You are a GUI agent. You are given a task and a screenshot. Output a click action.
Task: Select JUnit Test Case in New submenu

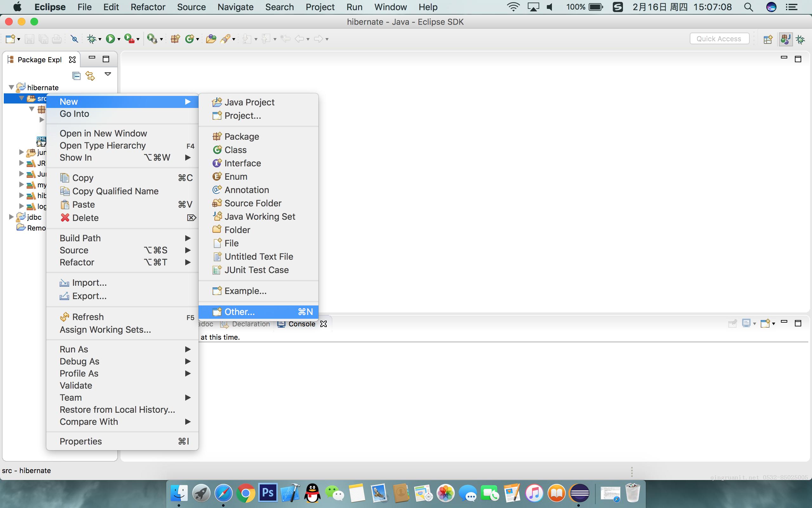(x=259, y=270)
